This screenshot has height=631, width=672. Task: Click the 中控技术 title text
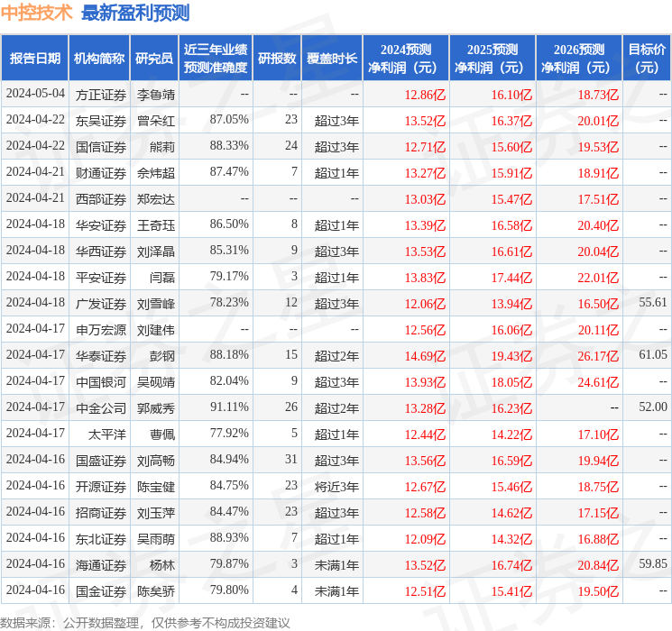click(36, 13)
